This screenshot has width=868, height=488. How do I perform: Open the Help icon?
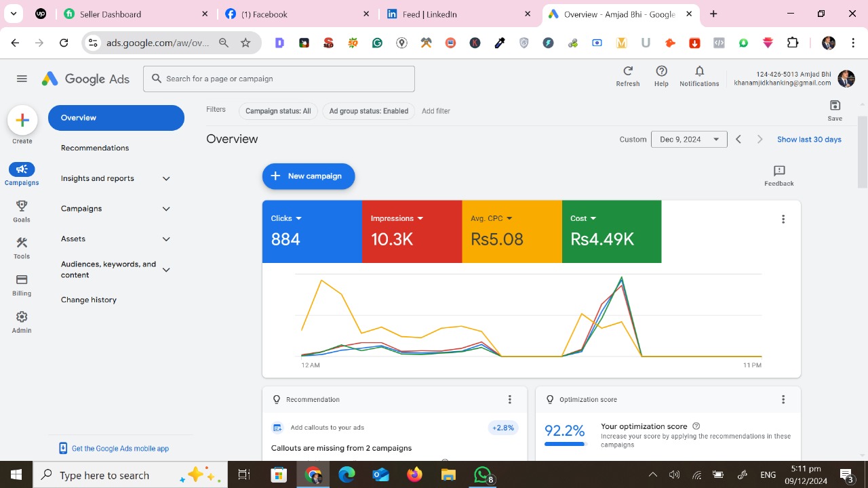[x=661, y=72]
